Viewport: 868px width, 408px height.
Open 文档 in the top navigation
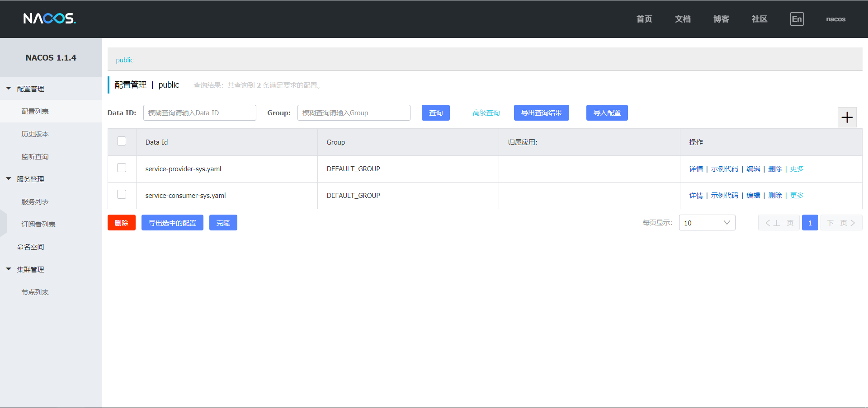683,19
